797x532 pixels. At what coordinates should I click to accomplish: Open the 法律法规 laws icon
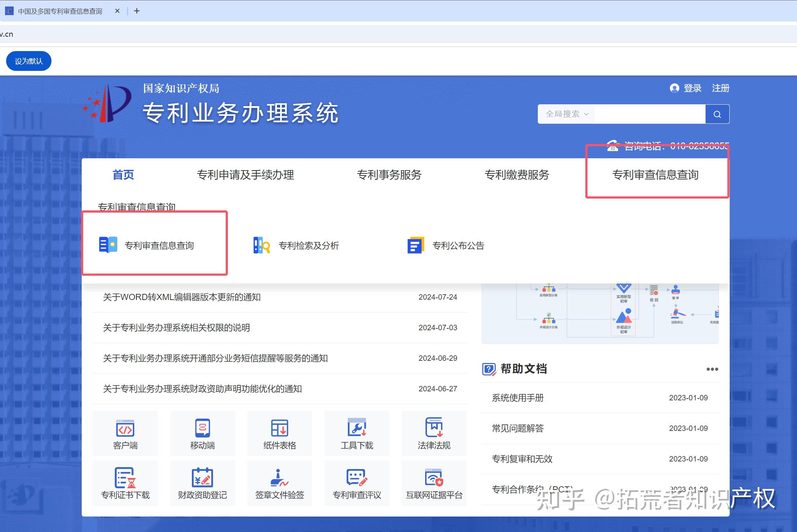[434, 427]
